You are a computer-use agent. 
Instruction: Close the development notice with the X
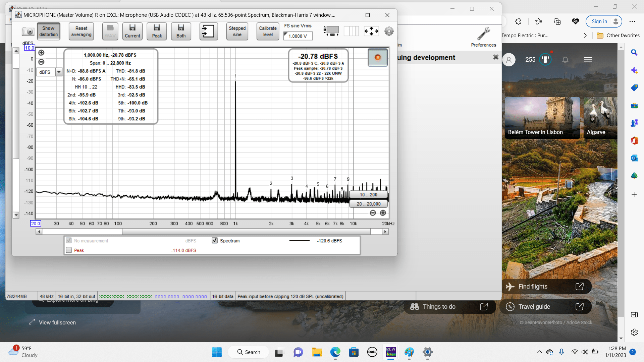tap(496, 57)
